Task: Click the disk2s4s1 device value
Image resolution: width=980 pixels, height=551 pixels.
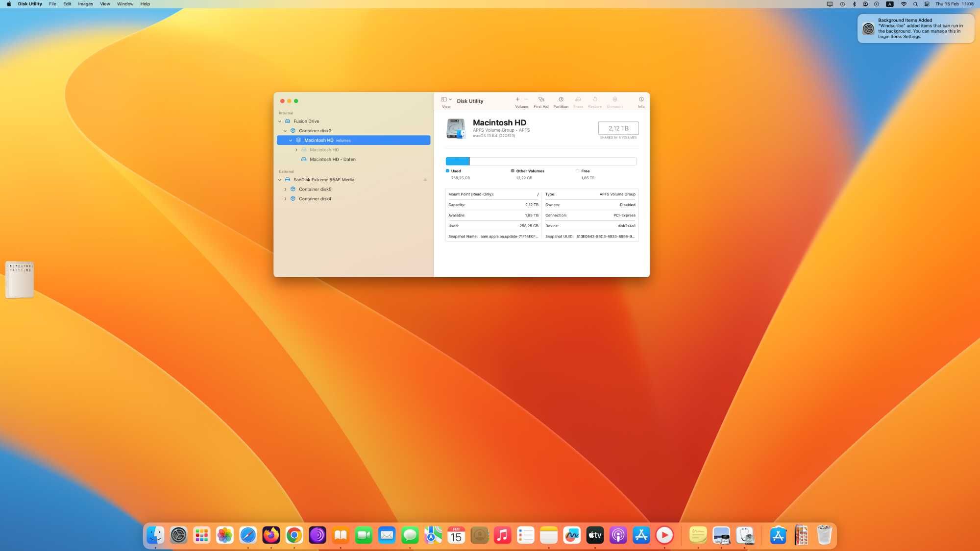Action: (626, 226)
